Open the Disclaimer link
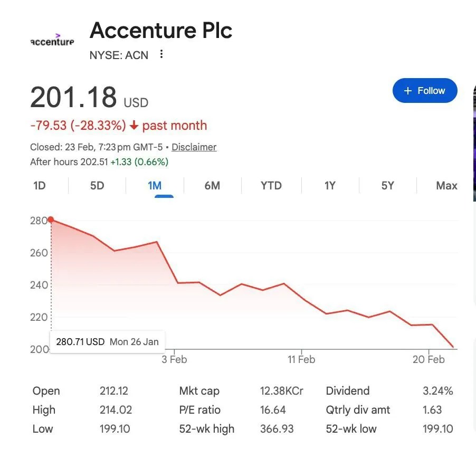This screenshot has height=458, width=476. click(x=194, y=147)
